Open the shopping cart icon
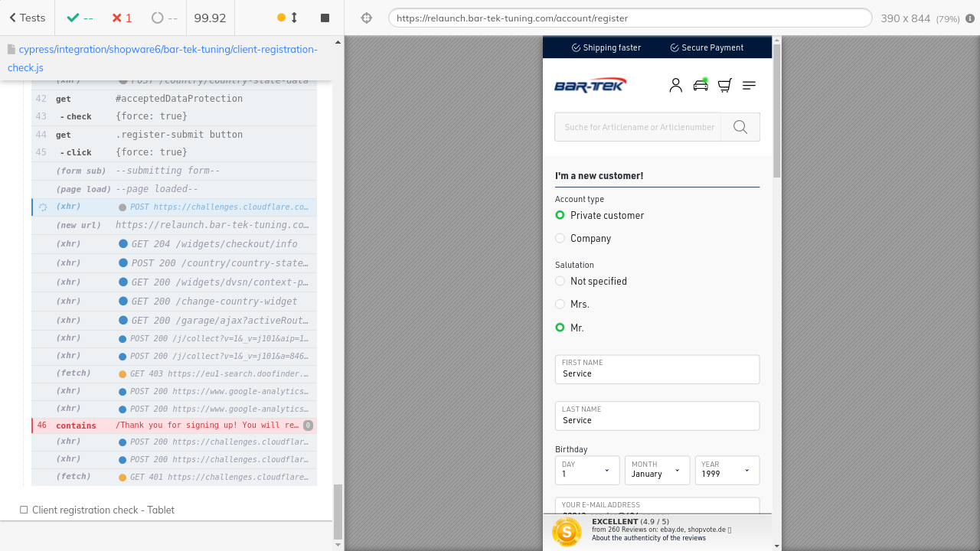This screenshot has width=980, height=551. pyautogui.click(x=724, y=85)
